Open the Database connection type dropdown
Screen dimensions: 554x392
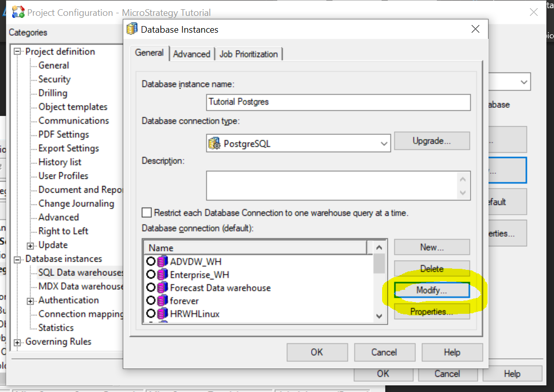click(385, 143)
